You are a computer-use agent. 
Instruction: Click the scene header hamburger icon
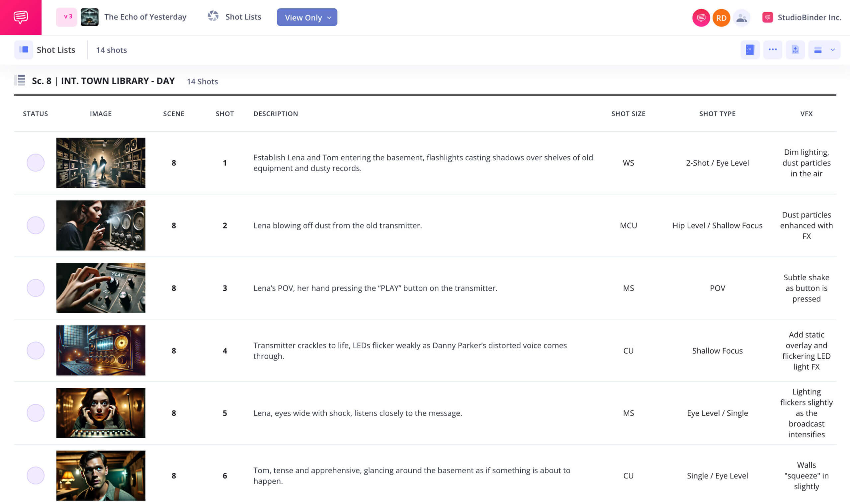pyautogui.click(x=21, y=80)
